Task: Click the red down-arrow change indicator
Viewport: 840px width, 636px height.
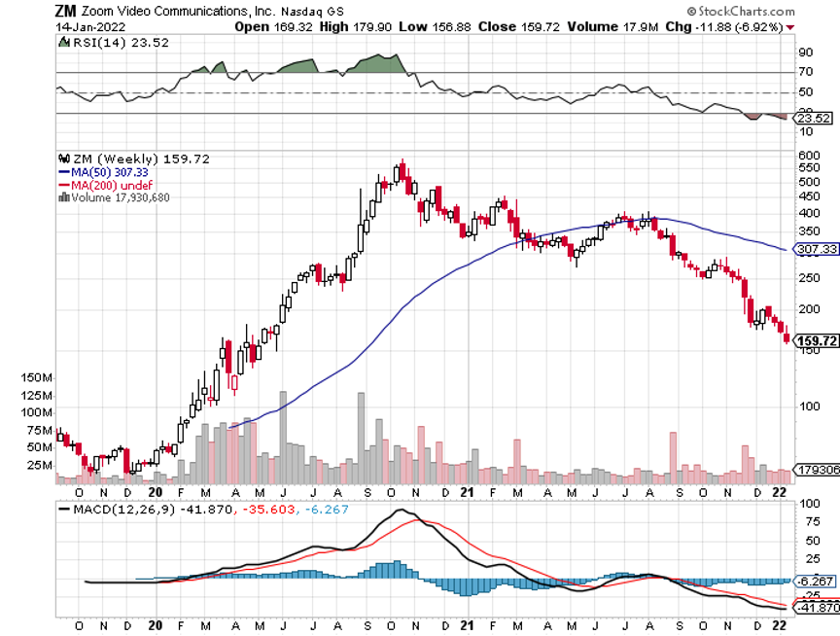Action: click(790, 28)
